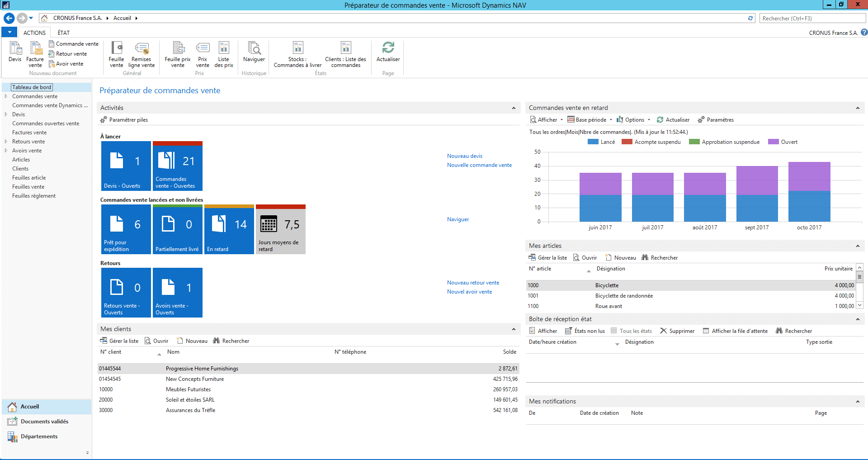This screenshot has height=460, width=868.
Task: Click the Lancé legend swatch
Action: coord(593,142)
